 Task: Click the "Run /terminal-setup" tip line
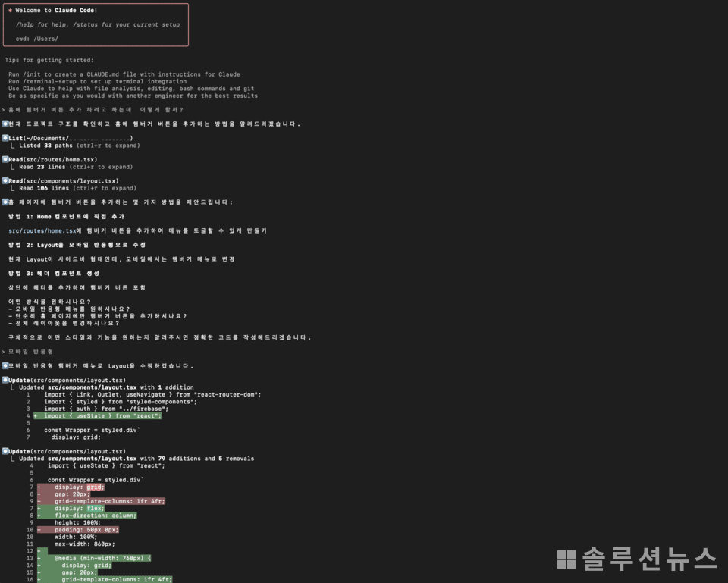click(x=98, y=82)
